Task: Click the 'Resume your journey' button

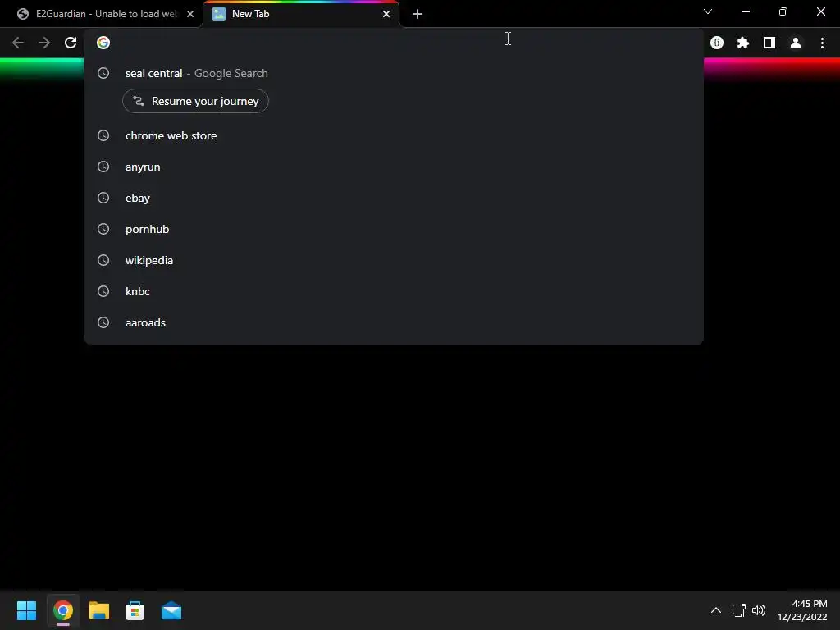Action: 195,101
